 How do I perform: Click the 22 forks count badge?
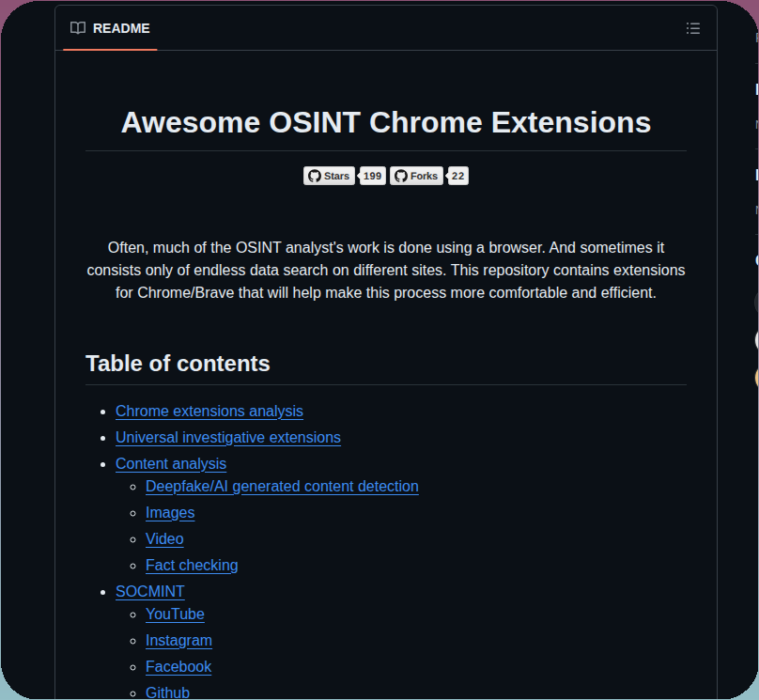point(457,177)
